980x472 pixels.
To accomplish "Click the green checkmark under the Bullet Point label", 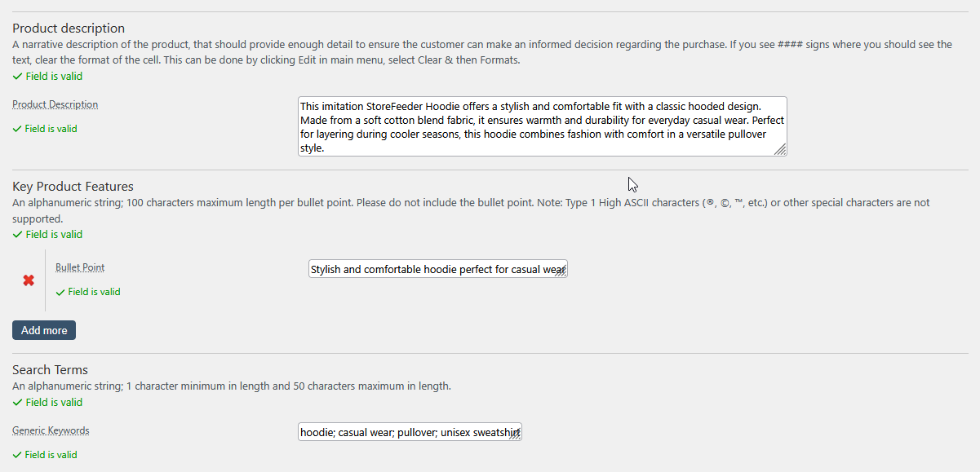I will (x=60, y=292).
